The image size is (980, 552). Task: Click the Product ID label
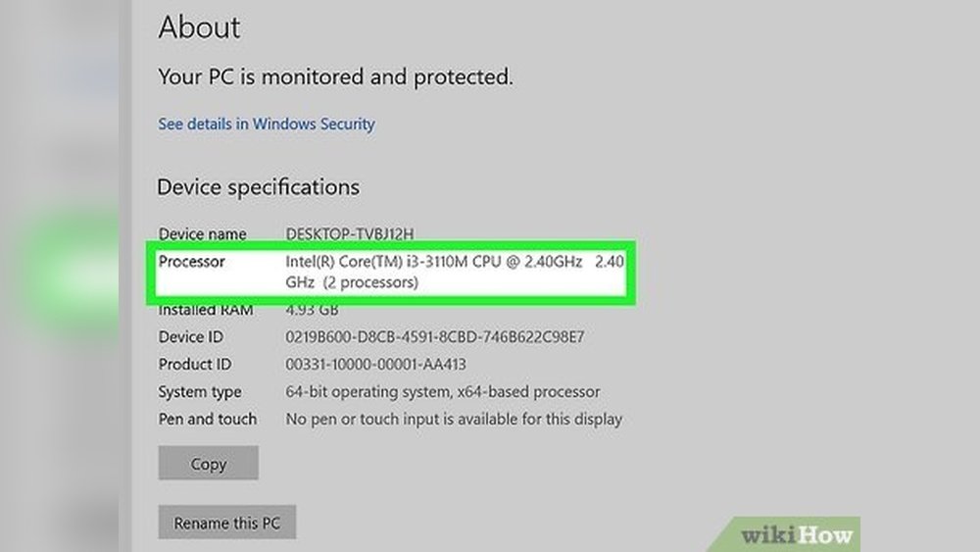195,365
